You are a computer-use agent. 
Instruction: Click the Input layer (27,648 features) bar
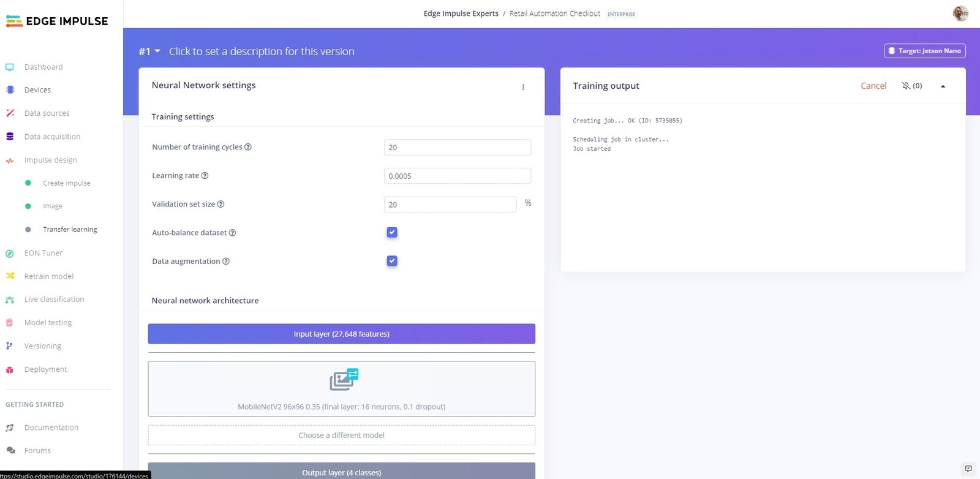point(341,334)
